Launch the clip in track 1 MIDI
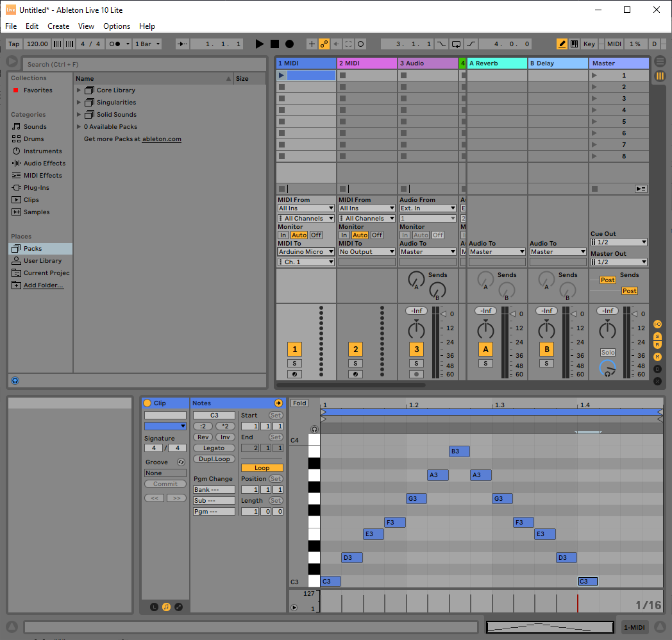 click(281, 76)
